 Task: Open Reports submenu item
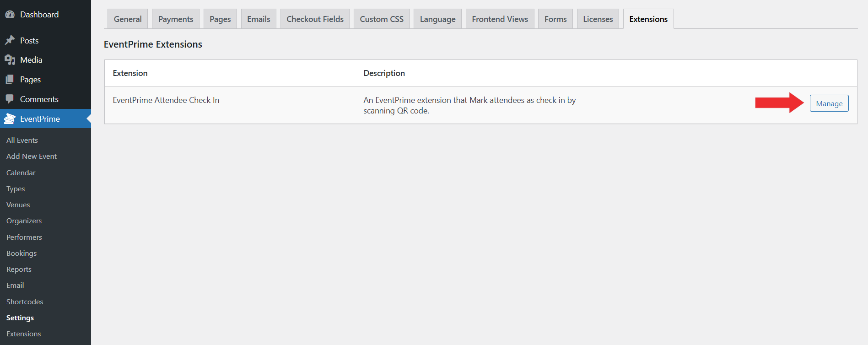point(19,270)
